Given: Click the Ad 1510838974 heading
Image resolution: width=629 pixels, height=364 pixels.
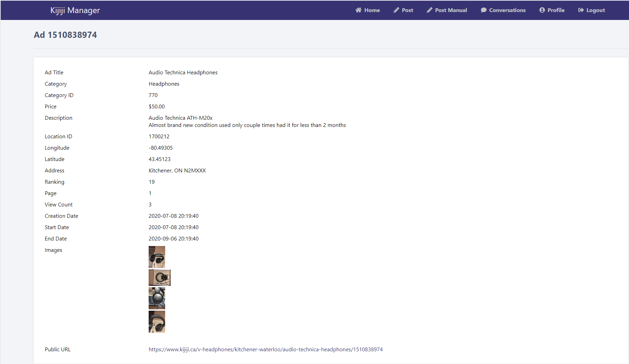Looking at the screenshot, I should coord(65,35).
